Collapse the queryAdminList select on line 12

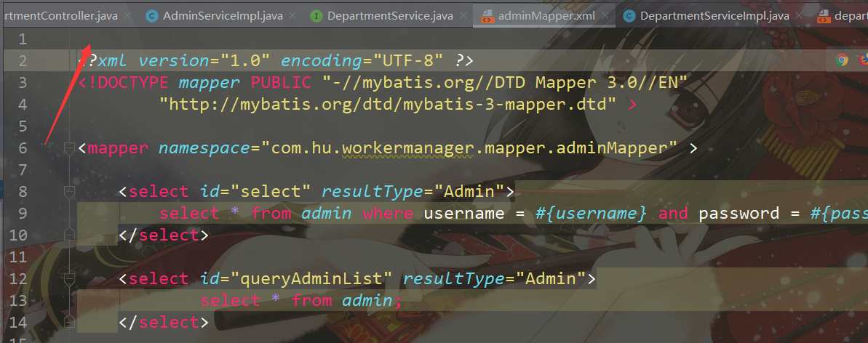tap(69, 278)
